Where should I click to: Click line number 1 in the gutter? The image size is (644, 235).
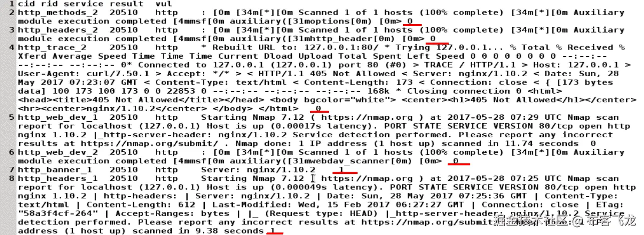[12, 4]
